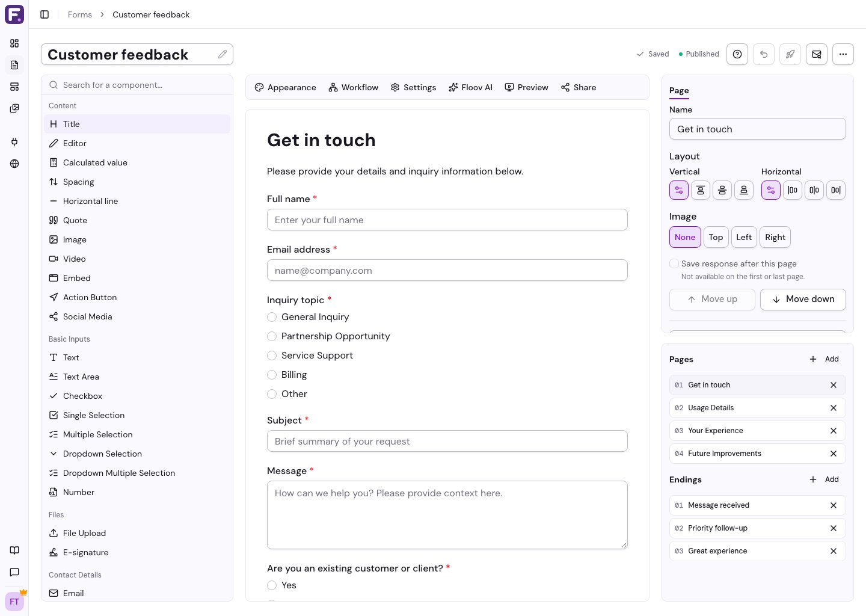Click the Move down button
Screen dimensions: 866x616
[x=803, y=299]
